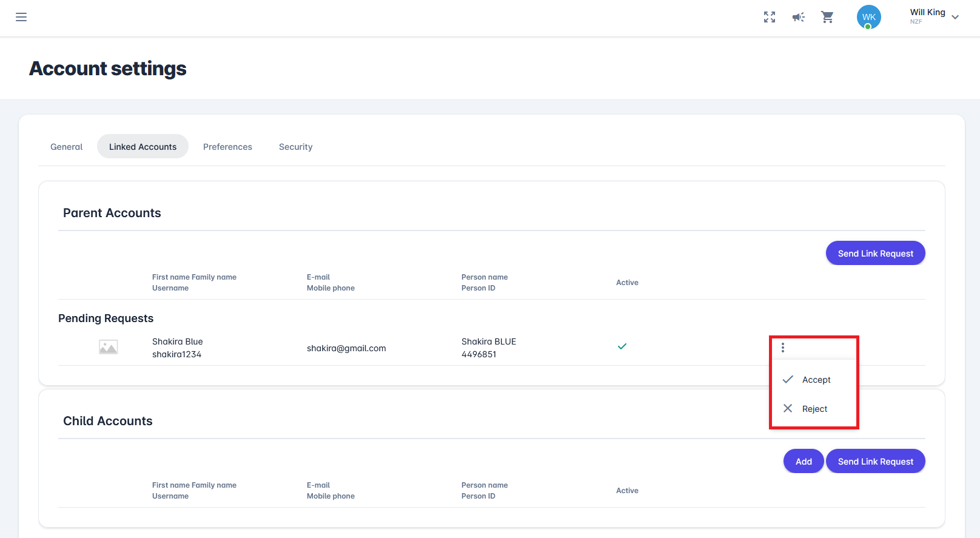Click the checkmark icon beside Accept

pyautogui.click(x=788, y=380)
